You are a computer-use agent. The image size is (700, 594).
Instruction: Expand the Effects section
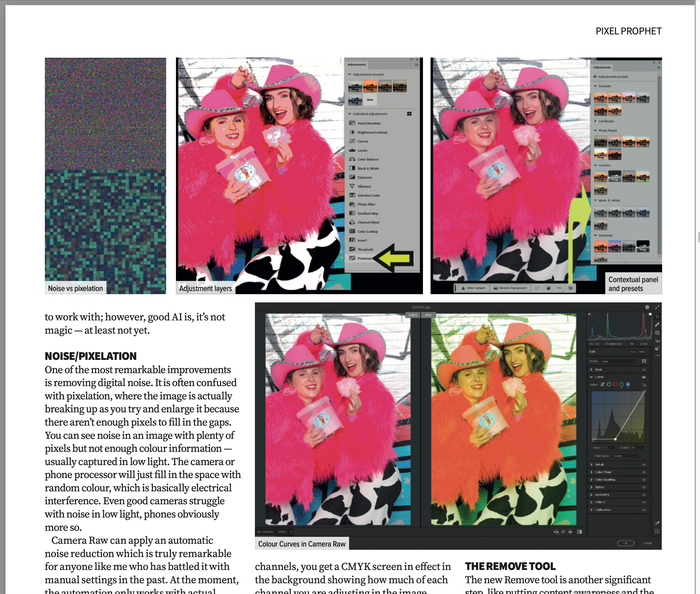click(591, 502)
